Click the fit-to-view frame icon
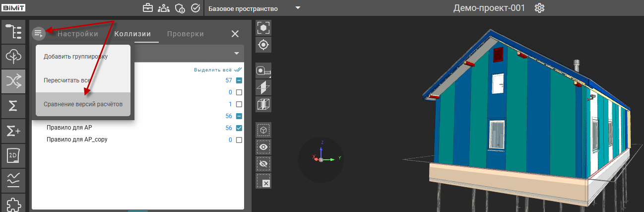Screen dimensions: 644x212 (263, 28)
